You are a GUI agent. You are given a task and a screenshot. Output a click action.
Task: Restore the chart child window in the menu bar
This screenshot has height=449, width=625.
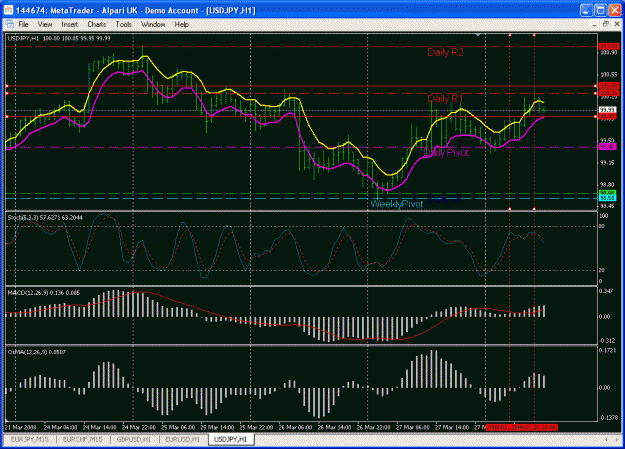(x=605, y=24)
